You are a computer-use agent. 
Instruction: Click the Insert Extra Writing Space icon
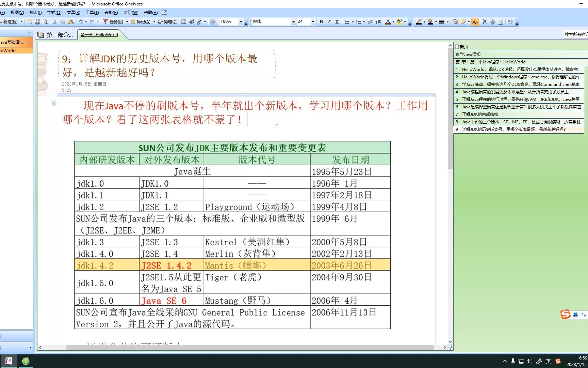coord(492,22)
